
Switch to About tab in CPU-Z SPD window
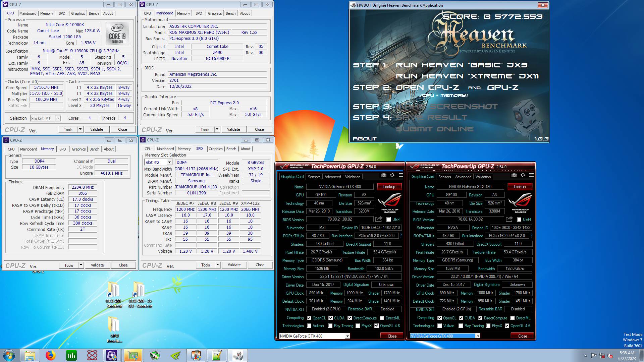[x=246, y=149]
